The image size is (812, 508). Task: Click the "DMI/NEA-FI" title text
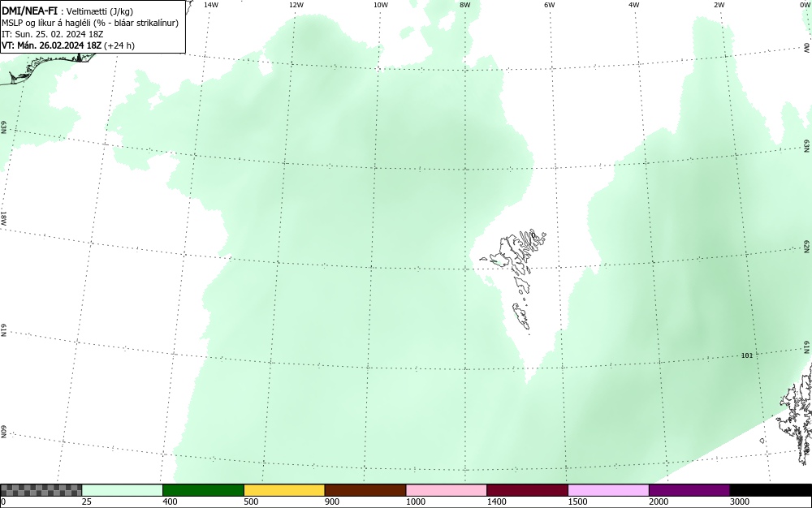click(29, 11)
